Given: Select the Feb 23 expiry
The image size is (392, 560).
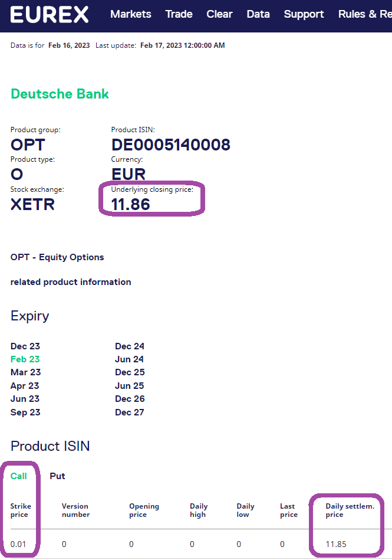Looking at the screenshot, I should pyautogui.click(x=25, y=359).
